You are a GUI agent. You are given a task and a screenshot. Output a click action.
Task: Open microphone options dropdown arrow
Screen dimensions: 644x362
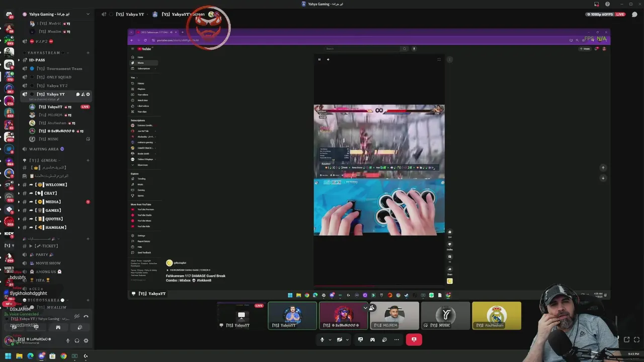tap(330, 339)
